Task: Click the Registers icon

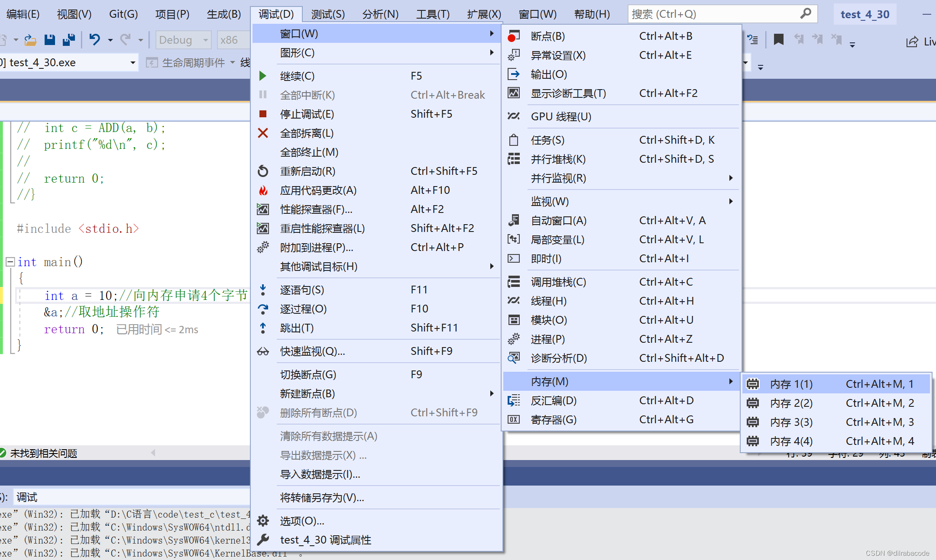Action: point(514,420)
